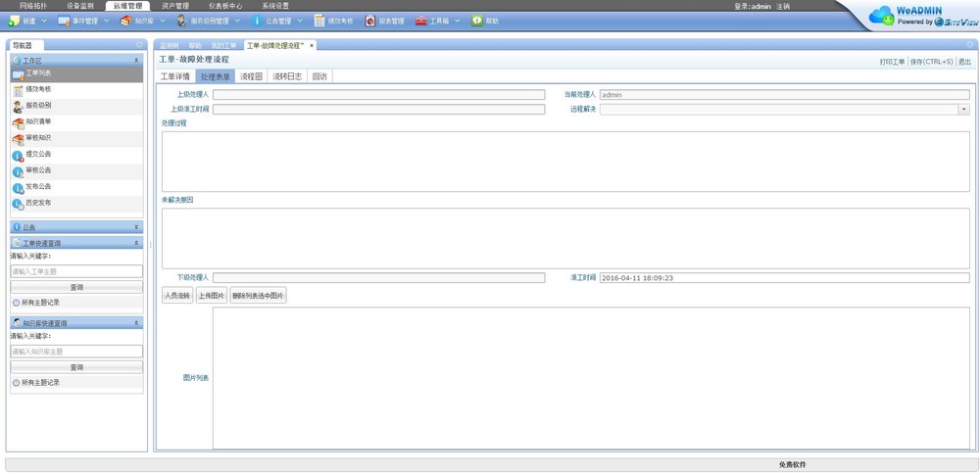The height and width of the screenshot is (475, 980).
Task: Switch to the 流程图 tab
Action: (x=251, y=76)
